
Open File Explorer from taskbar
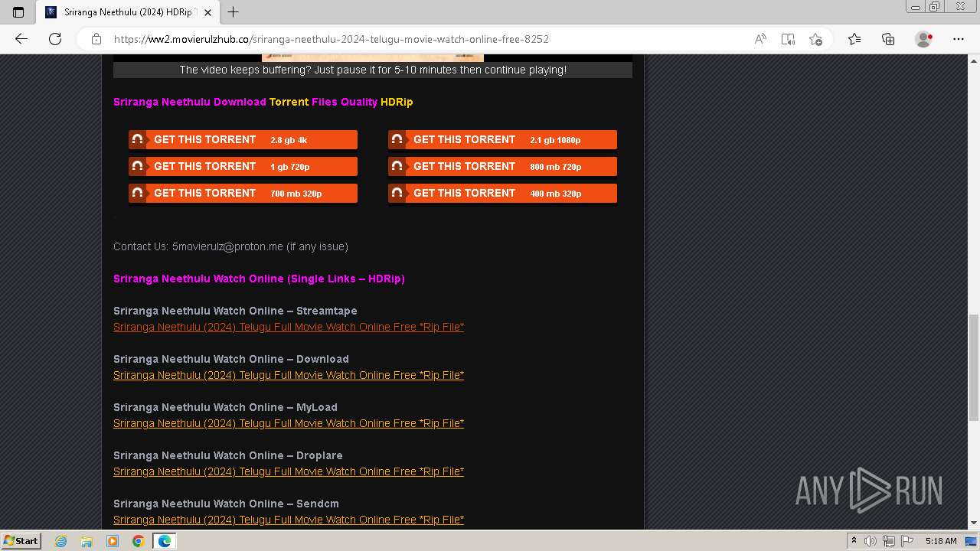point(87,541)
